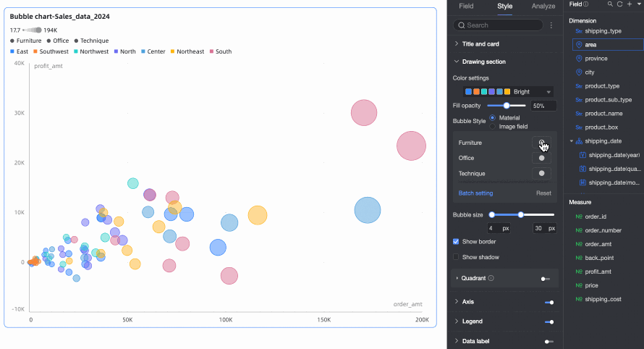The height and width of the screenshot is (349, 644).
Task: Click the Str icon of product_type
Action: [x=579, y=86]
